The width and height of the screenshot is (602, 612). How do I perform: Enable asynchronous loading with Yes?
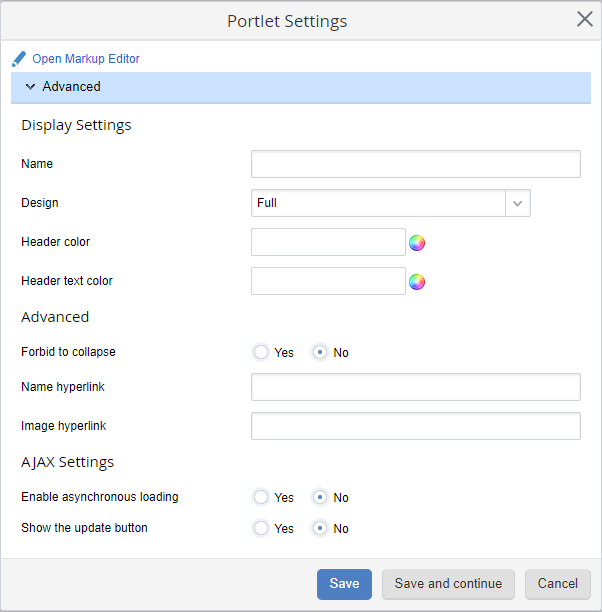tap(261, 497)
